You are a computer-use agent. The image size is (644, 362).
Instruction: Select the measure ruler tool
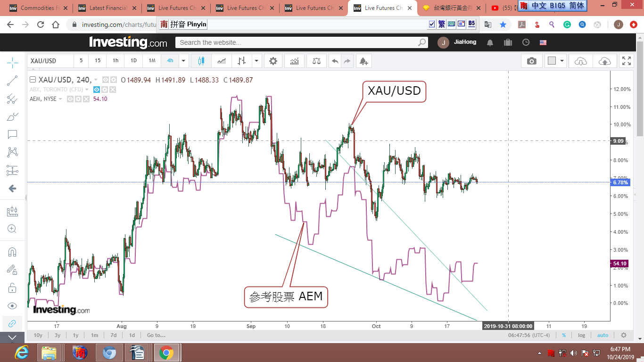(x=12, y=212)
